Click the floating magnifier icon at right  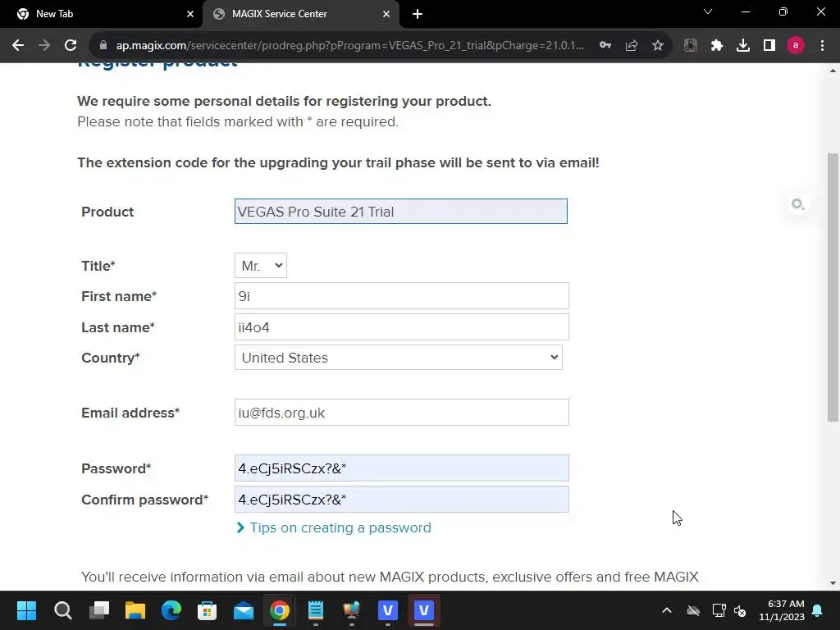click(x=797, y=204)
